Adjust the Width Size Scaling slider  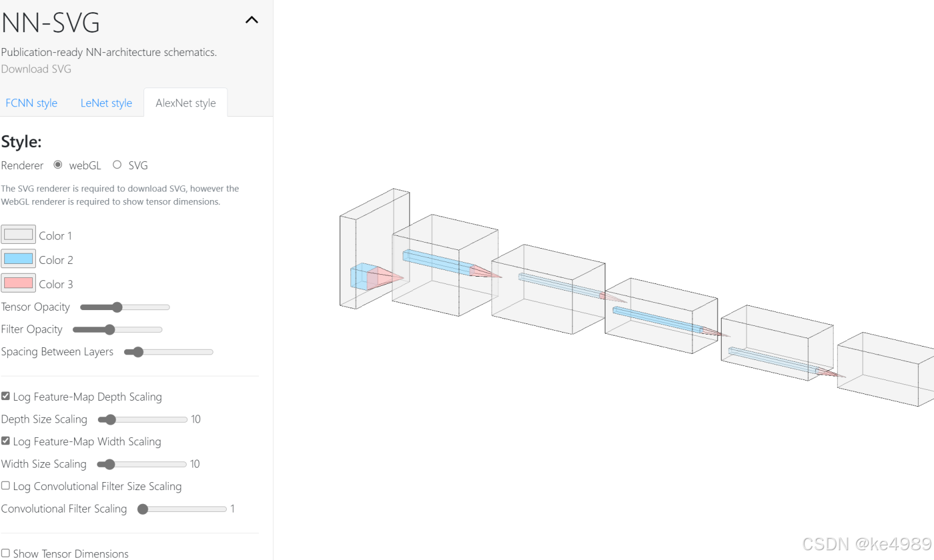142,465
